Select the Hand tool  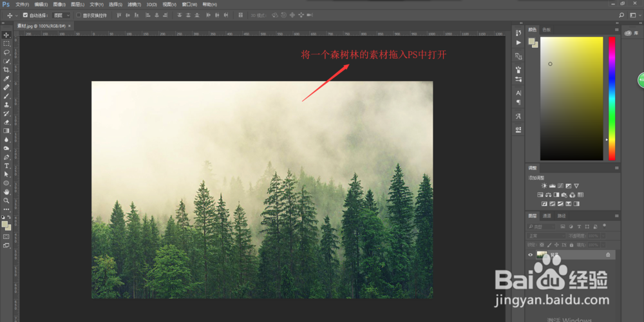[x=6, y=192]
